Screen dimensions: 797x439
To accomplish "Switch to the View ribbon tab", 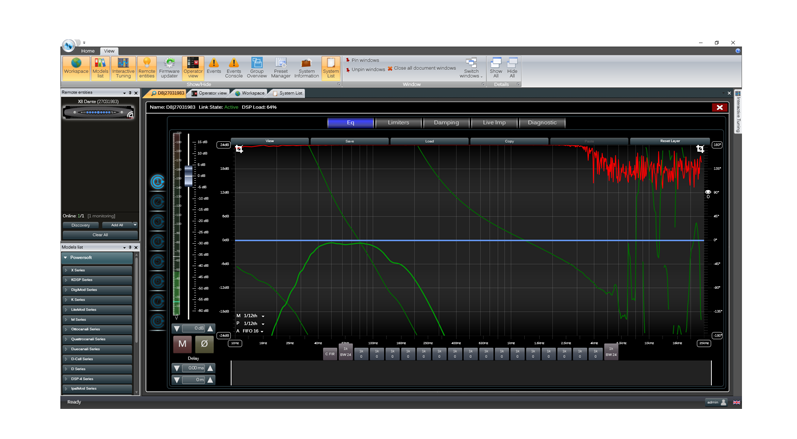I will coord(109,51).
